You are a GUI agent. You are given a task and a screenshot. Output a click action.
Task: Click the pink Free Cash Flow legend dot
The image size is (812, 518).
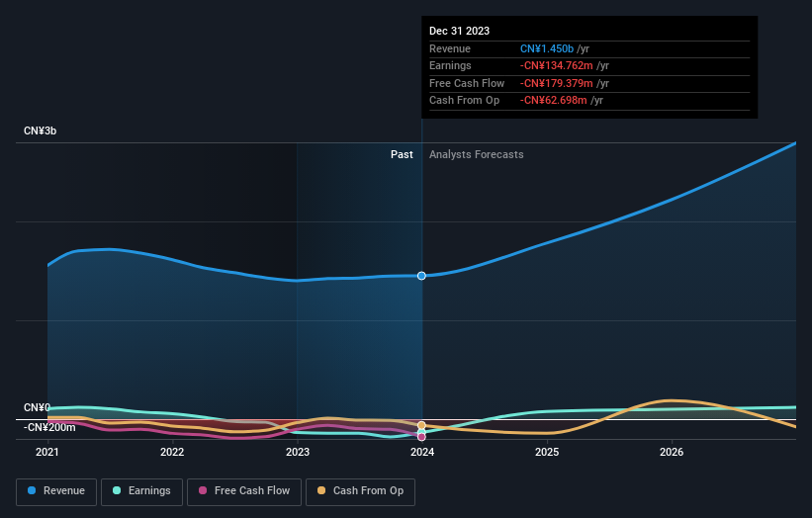pos(203,490)
